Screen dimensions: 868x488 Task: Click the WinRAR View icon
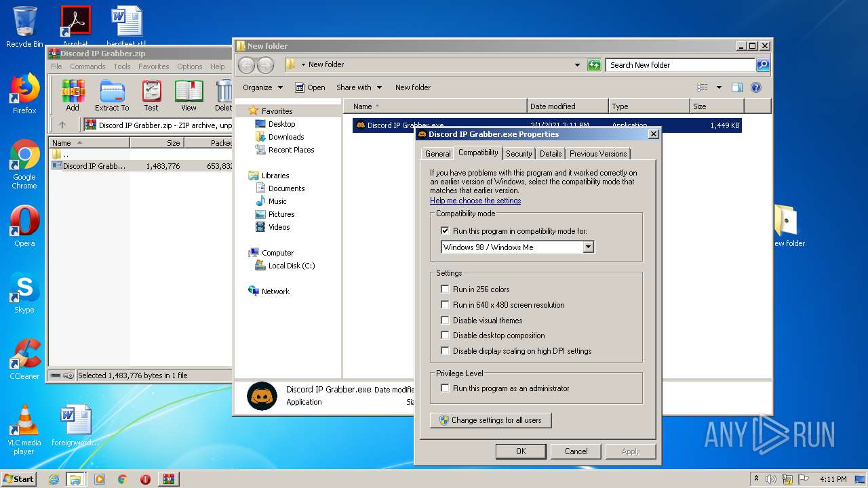[x=189, y=96]
